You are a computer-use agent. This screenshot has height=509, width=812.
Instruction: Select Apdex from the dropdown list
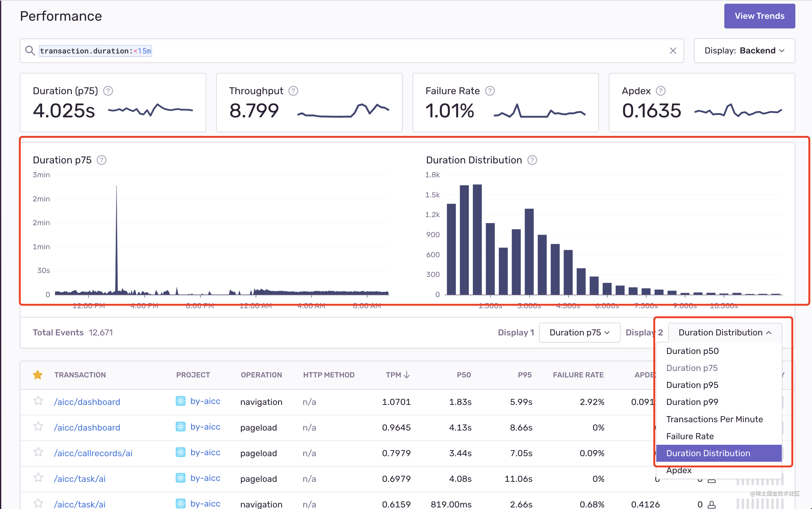[x=719, y=470]
